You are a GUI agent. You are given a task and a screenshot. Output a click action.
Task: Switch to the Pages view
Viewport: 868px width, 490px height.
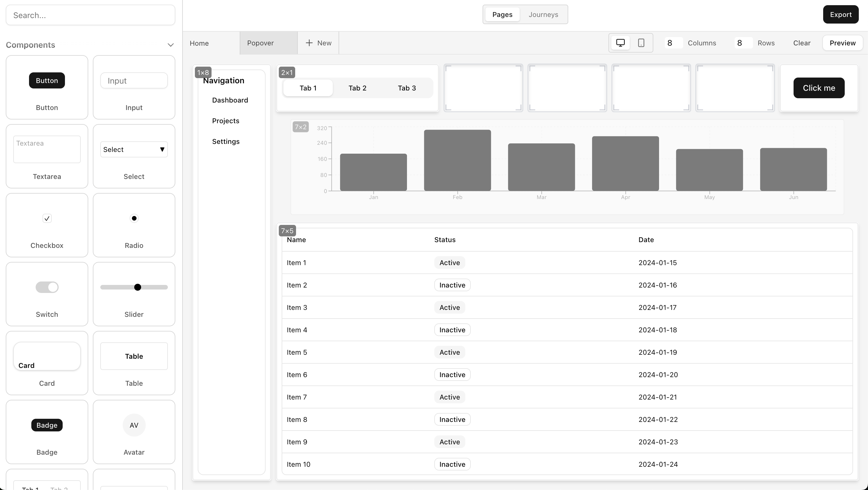pos(502,14)
